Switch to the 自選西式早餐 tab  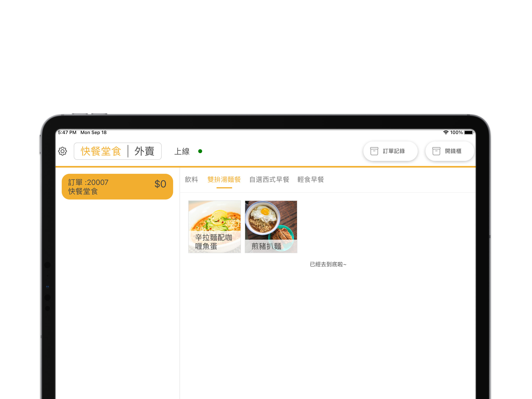[x=269, y=179]
